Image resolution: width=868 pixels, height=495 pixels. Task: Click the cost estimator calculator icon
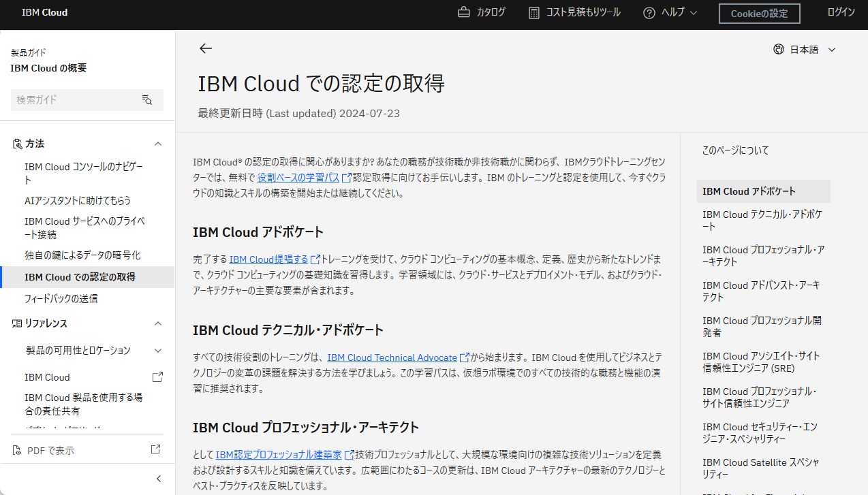pos(534,12)
